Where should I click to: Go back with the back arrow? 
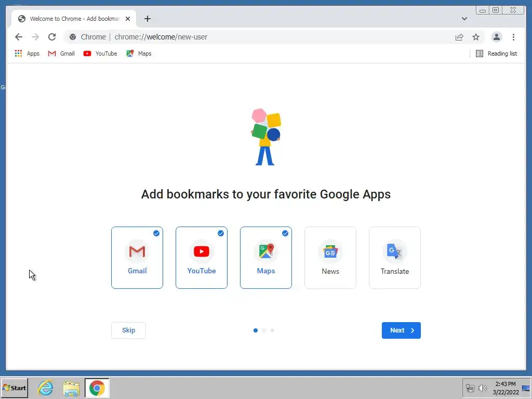tap(19, 37)
